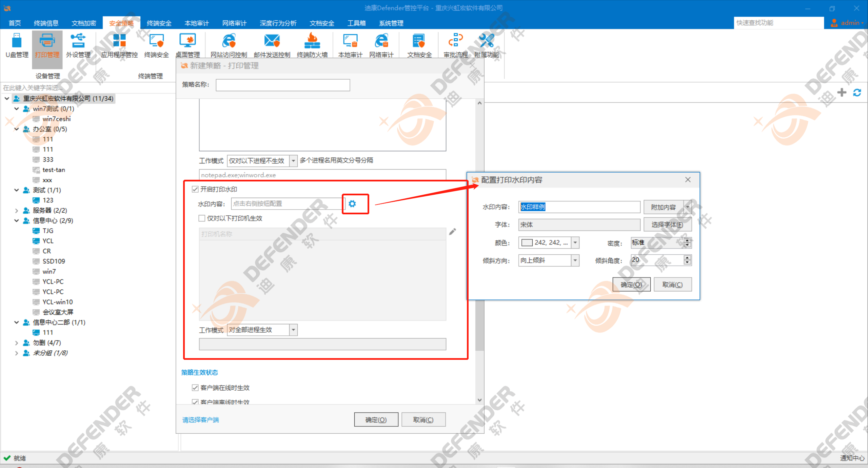
Task: Click the admin user icon
Action: coord(834,23)
